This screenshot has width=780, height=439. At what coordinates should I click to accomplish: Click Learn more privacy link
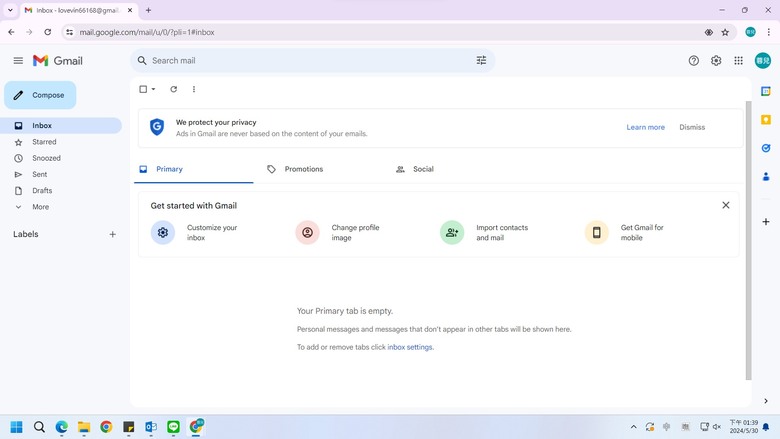point(645,127)
